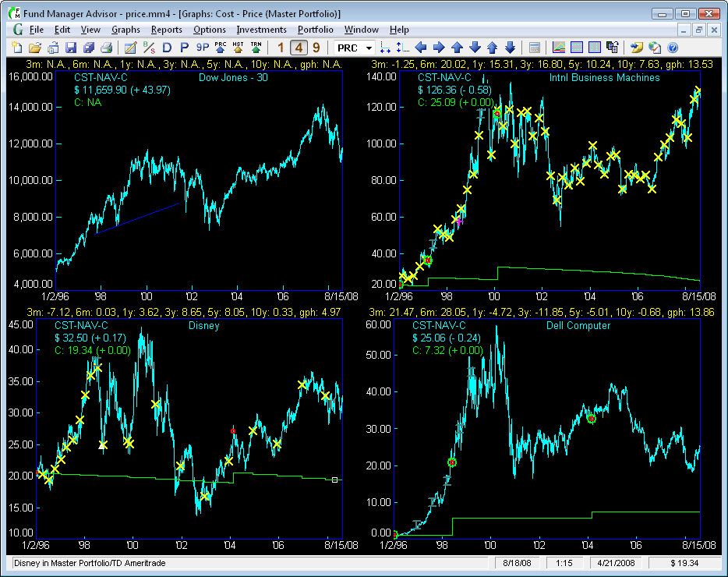Click the HST history update icon

tap(239, 48)
